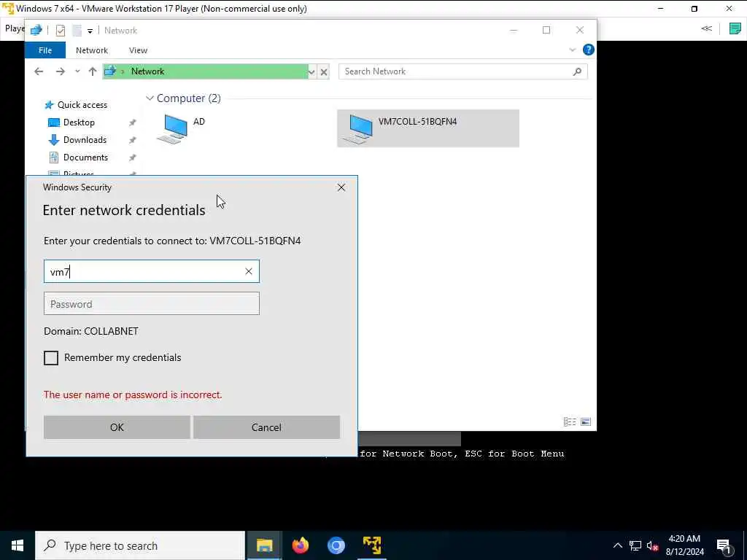
Task: Open the notification center icon
Action: (x=724, y=545)
